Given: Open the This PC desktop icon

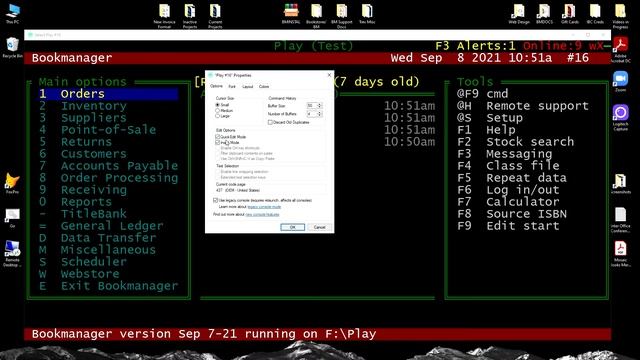Looking at the screenshot, I should click(12, 14).
